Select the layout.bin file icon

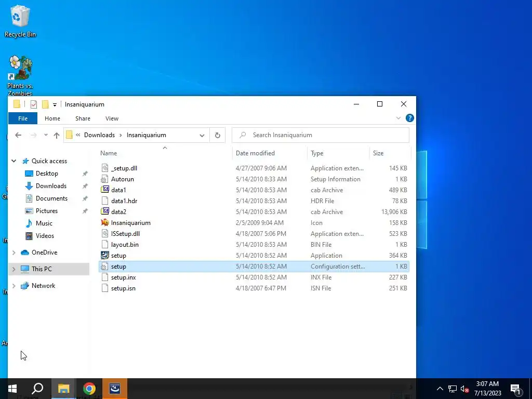coord(105,244)
